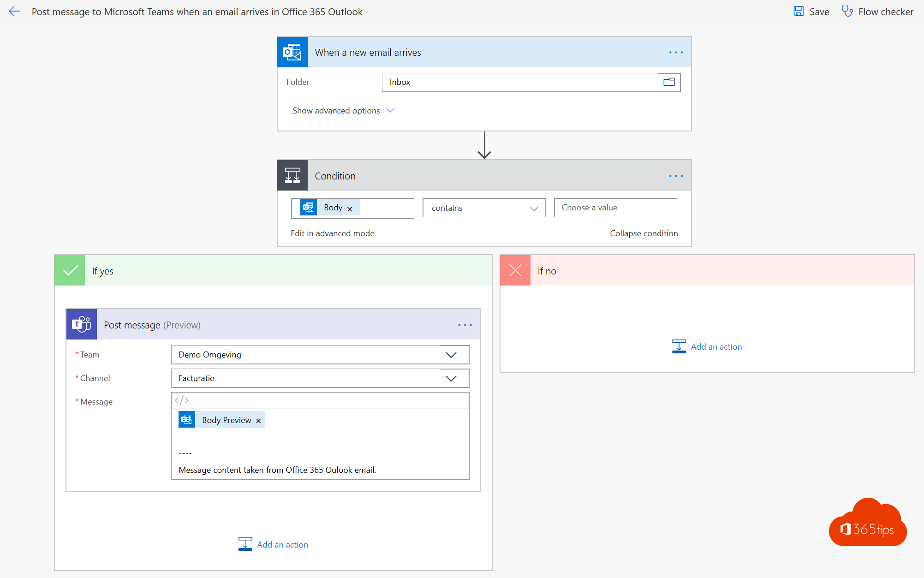Remove the Body Preview token
Screen dimensions: 924x578
(258, 421)
